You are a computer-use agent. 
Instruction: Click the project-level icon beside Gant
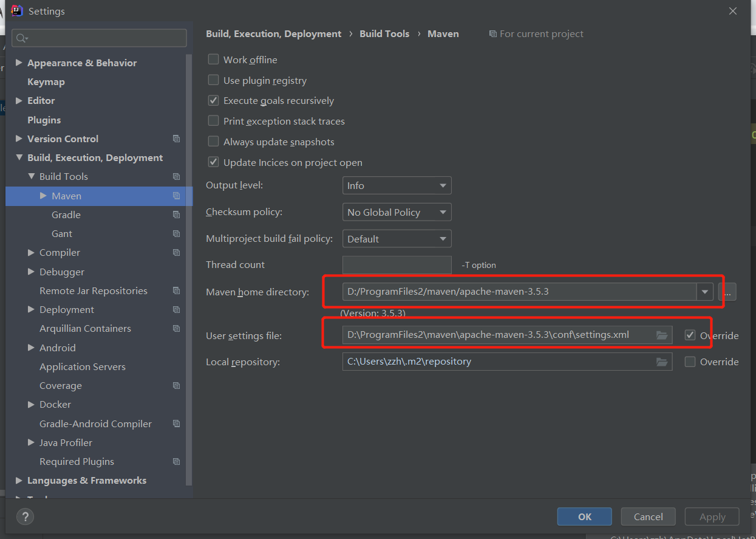coord(176,233)
